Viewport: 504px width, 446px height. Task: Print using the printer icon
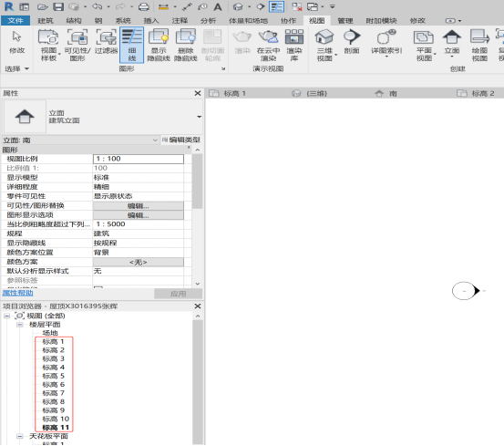143,6
